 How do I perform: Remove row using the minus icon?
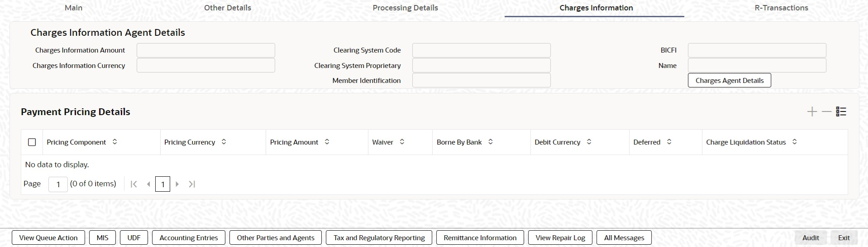826,112
